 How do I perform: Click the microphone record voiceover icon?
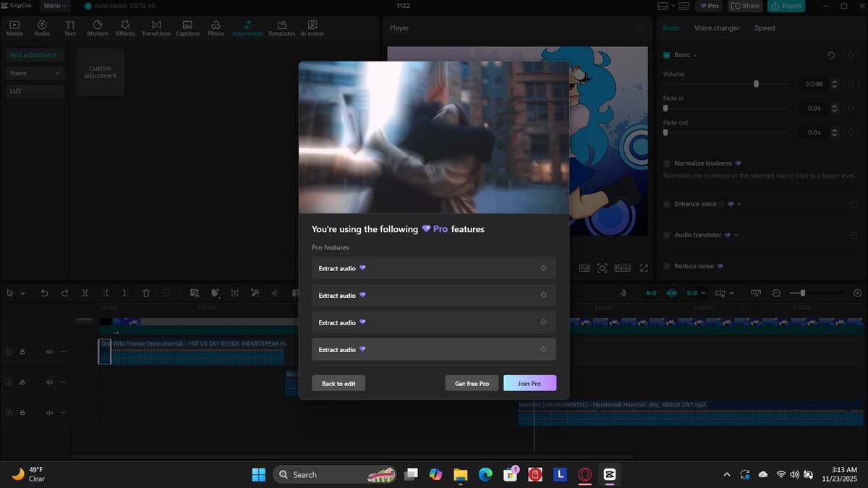click(624, 293)
